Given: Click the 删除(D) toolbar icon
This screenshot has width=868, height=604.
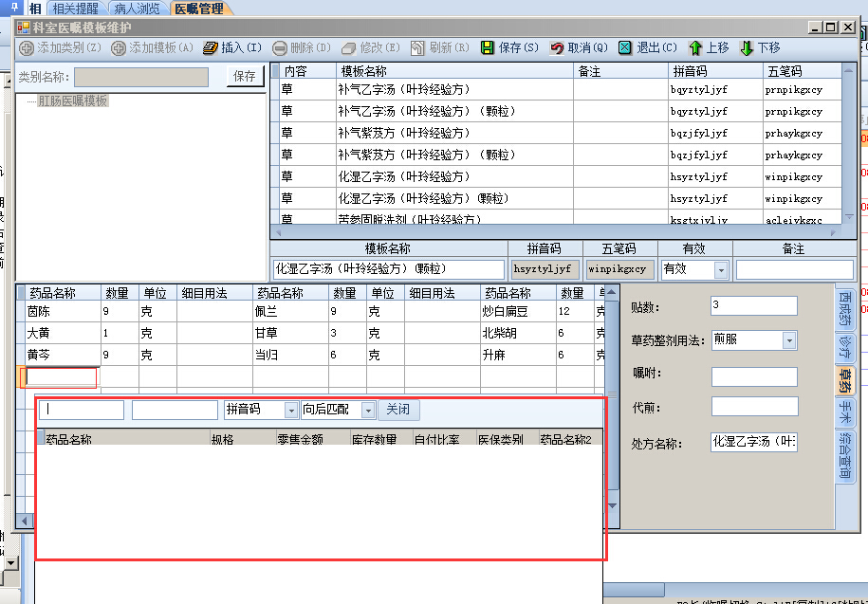Looking at the screenshot, I should pos(280,48).
